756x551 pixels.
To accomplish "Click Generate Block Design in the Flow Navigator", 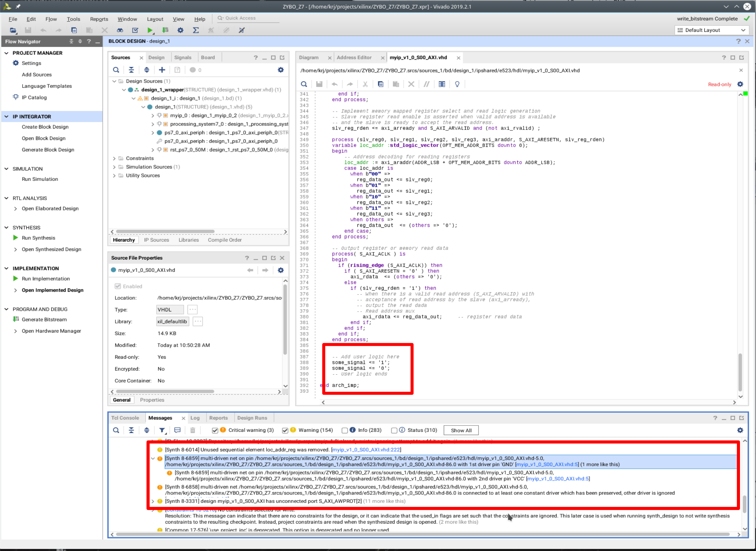I will [48, 150].
